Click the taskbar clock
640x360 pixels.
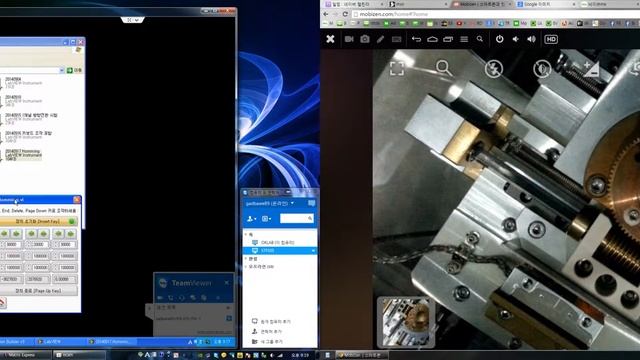click(x=300, y=355)
